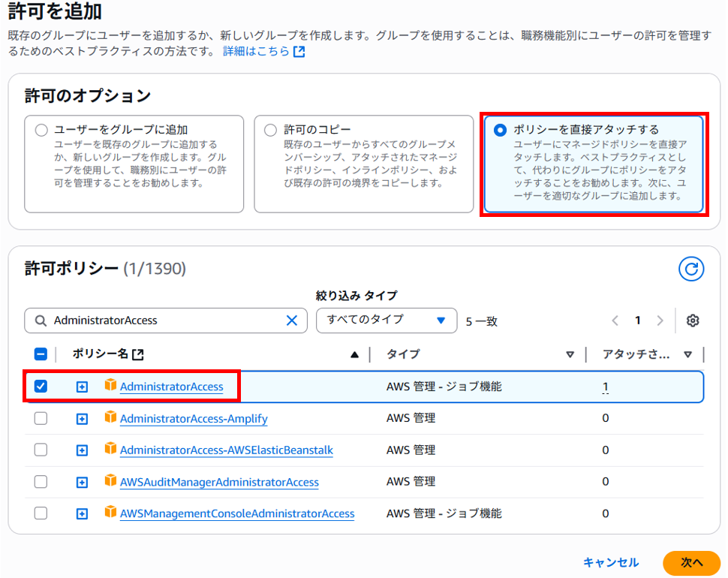Check the AdministratorAccess-AWSElasticBeanstalk checkbox
The image size is (728, 578).
(x=41, y=450)
